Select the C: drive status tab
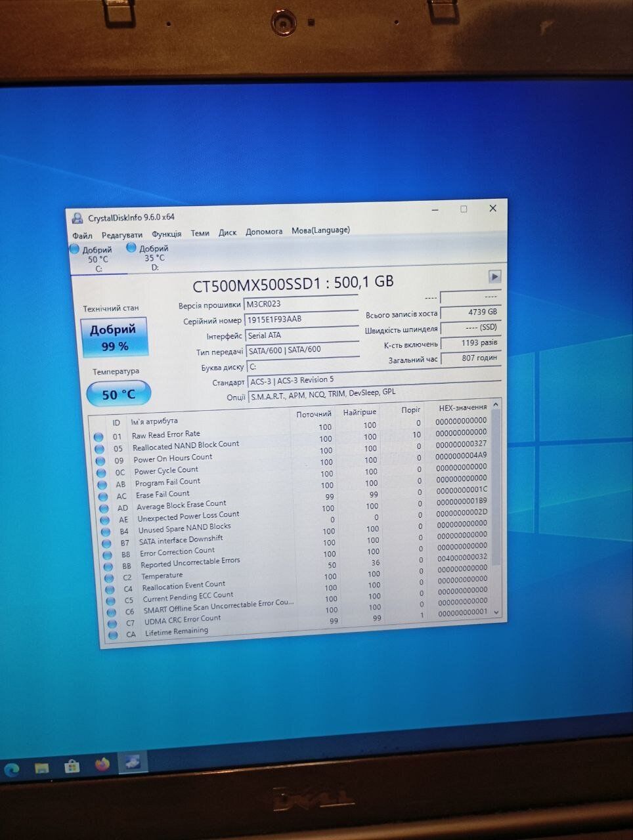 click(x=91, y=259)
